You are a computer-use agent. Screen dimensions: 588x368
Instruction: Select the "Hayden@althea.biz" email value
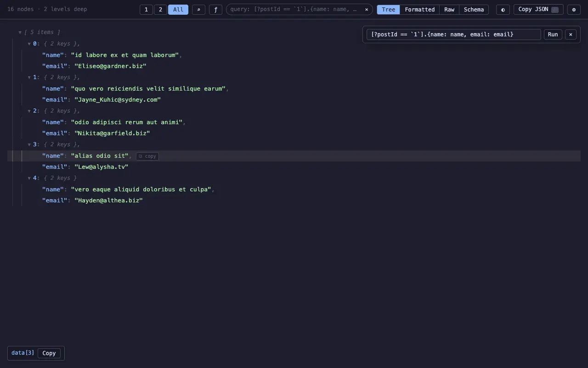(x=108, y=201)
